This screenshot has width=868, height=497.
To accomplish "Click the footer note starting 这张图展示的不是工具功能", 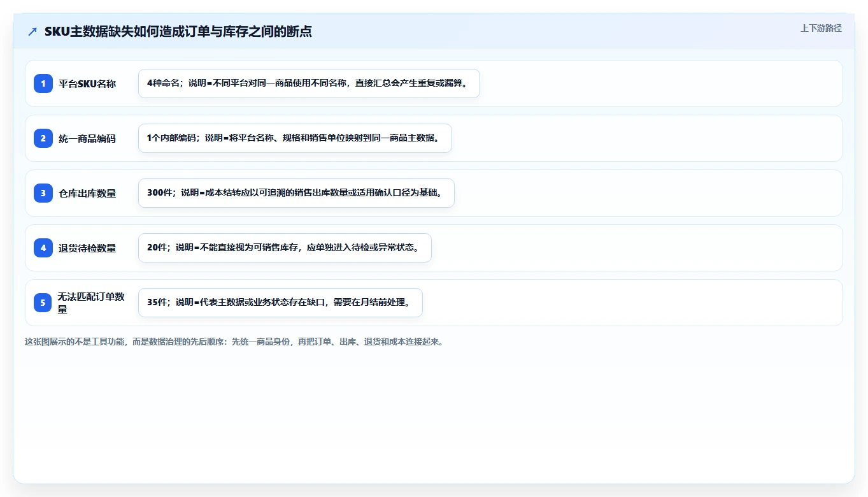I will click(234, 342).
